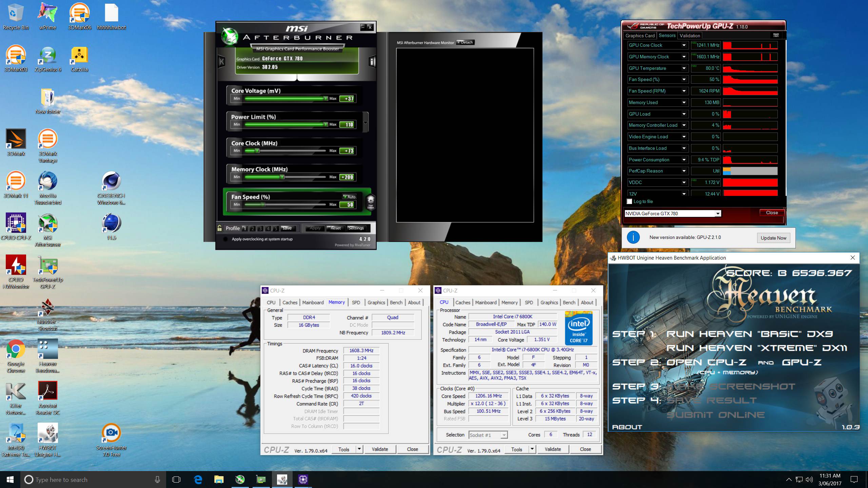Open Task View on the taskbar
This screenshot has height=488, width=868.
click(x=176, y=480)
